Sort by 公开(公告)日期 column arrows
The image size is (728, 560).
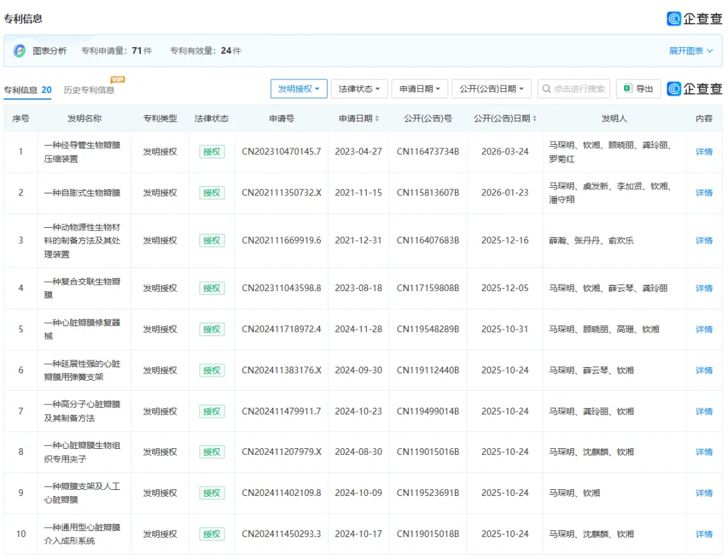click(x=535, y=119)
